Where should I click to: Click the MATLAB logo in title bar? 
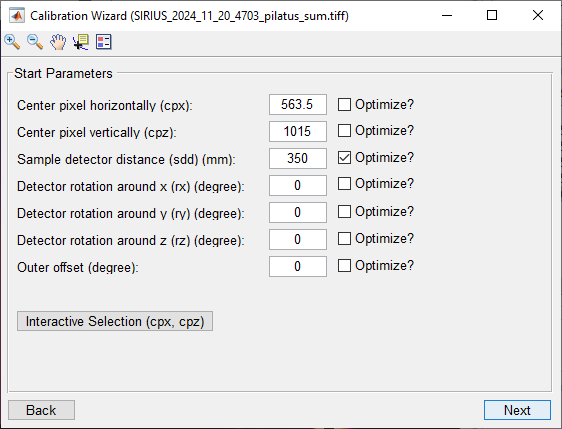point(17,15)
